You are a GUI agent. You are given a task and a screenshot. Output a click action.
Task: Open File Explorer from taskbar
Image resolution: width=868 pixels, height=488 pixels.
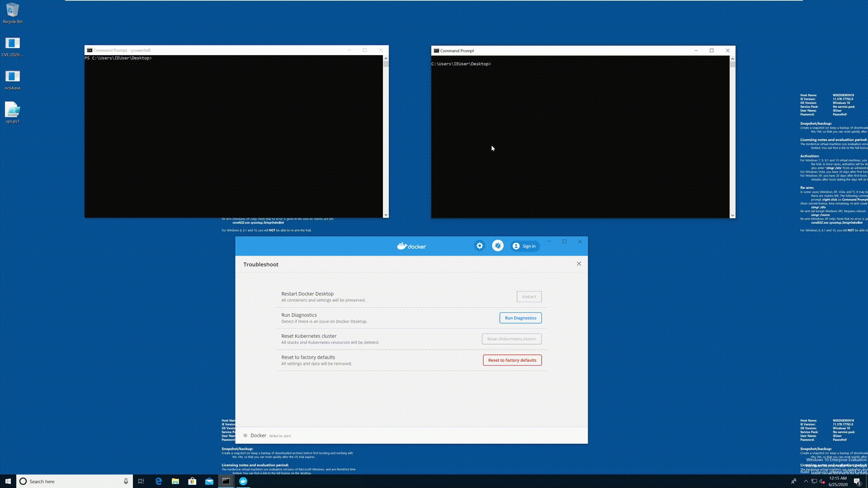175,481
